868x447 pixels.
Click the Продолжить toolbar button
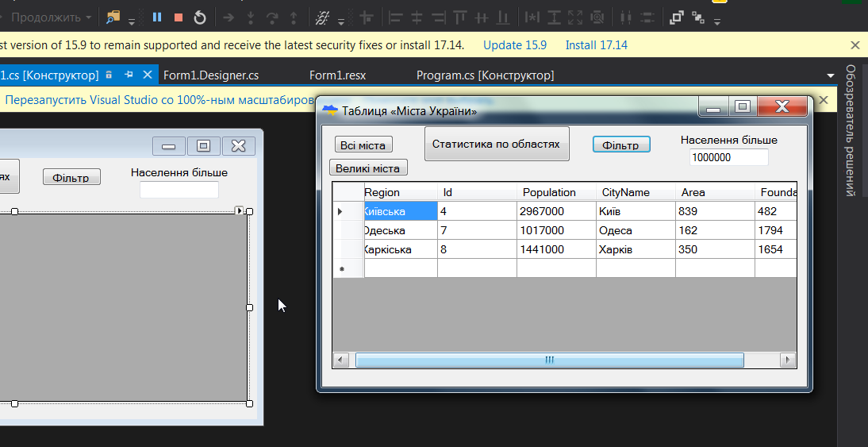[x=45, y=17]
